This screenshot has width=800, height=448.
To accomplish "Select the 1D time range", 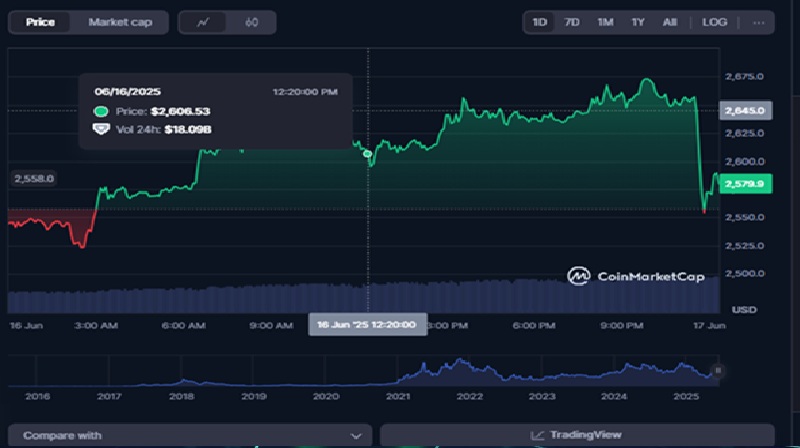I will click(x=540, y=22).
